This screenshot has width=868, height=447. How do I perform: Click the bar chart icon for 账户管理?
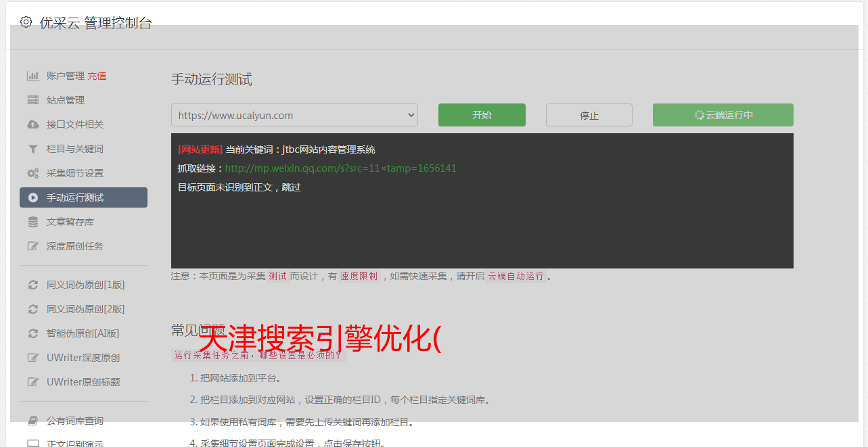tap(32, 76)
